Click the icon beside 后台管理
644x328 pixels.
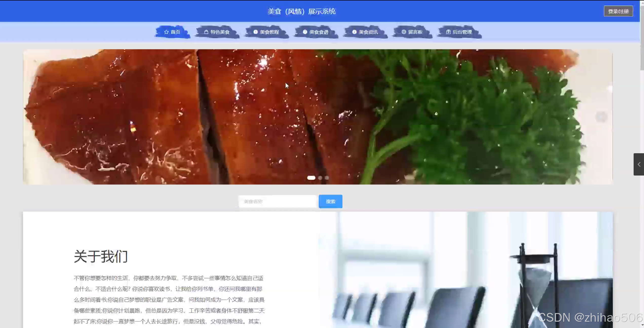[x=448, y=32]
